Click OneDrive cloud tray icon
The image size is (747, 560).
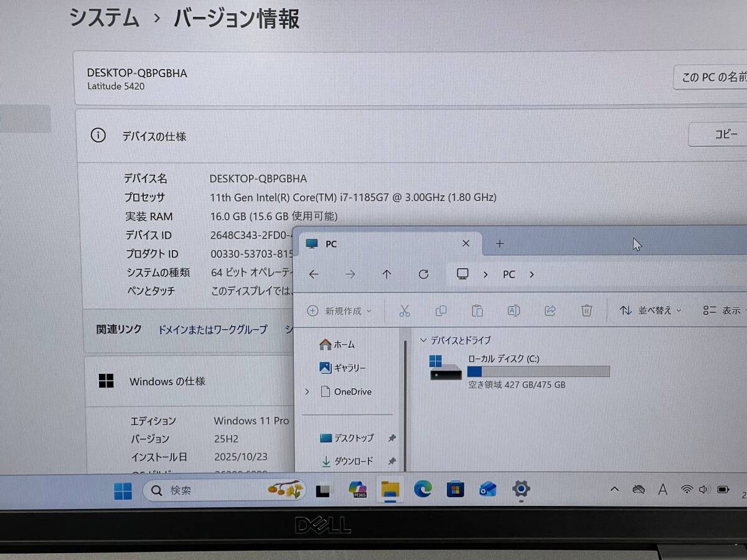pos(638,490)
